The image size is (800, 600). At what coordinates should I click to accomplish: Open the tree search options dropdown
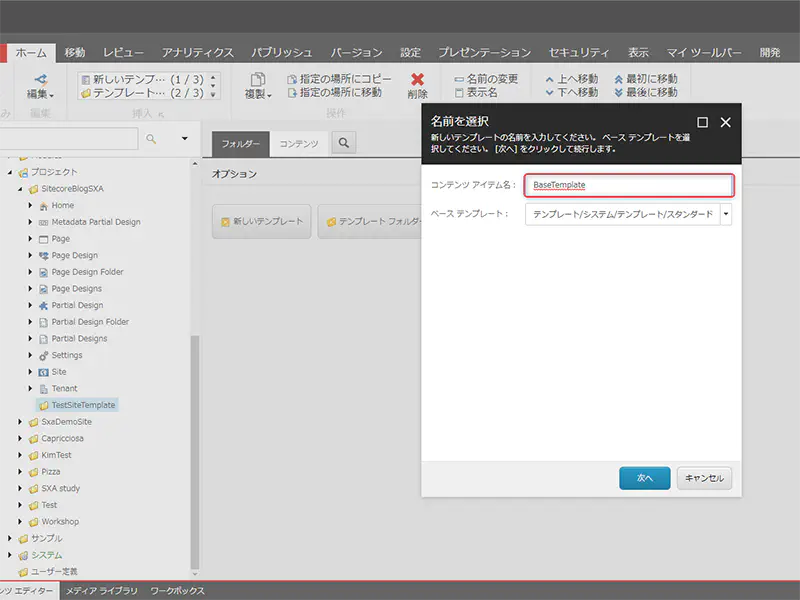pos(185,139)
